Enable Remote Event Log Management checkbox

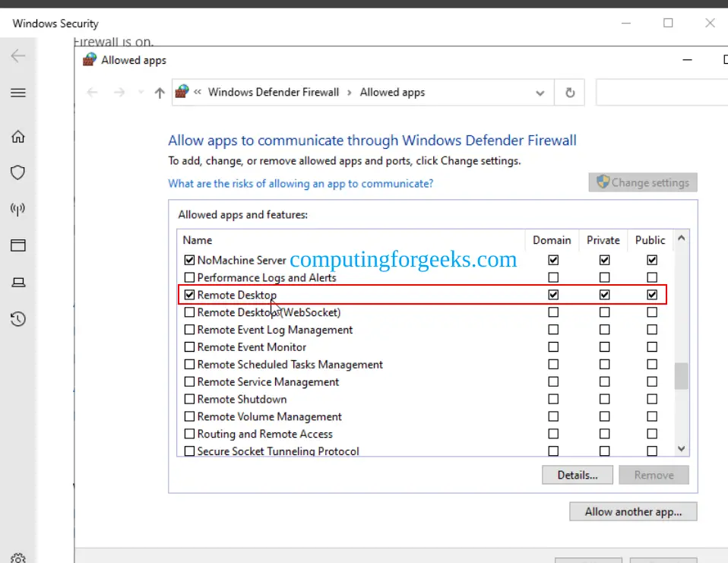tap(189, 330)
